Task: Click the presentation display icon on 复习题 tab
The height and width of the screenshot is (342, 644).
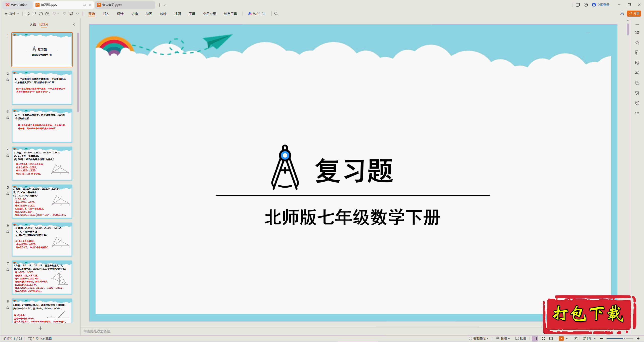Action: pos(84,5)
